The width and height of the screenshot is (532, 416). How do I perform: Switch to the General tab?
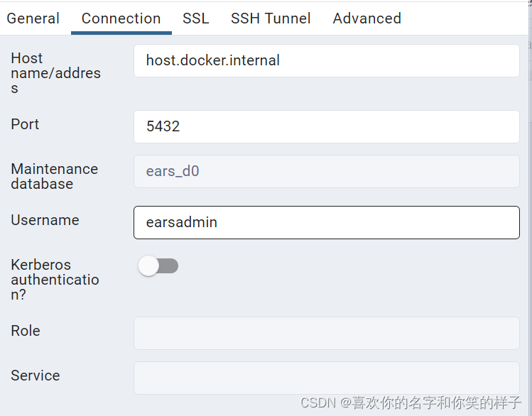click(33, 18)
